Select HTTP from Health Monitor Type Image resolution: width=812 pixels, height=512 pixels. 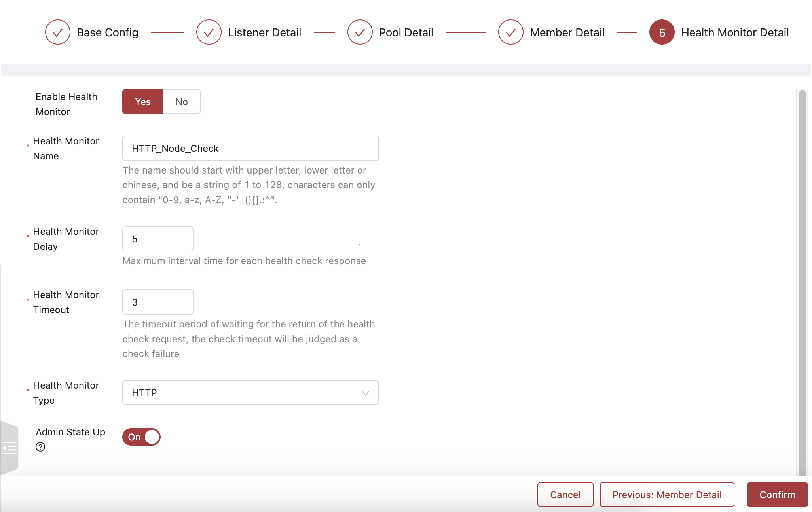(250, 392)
